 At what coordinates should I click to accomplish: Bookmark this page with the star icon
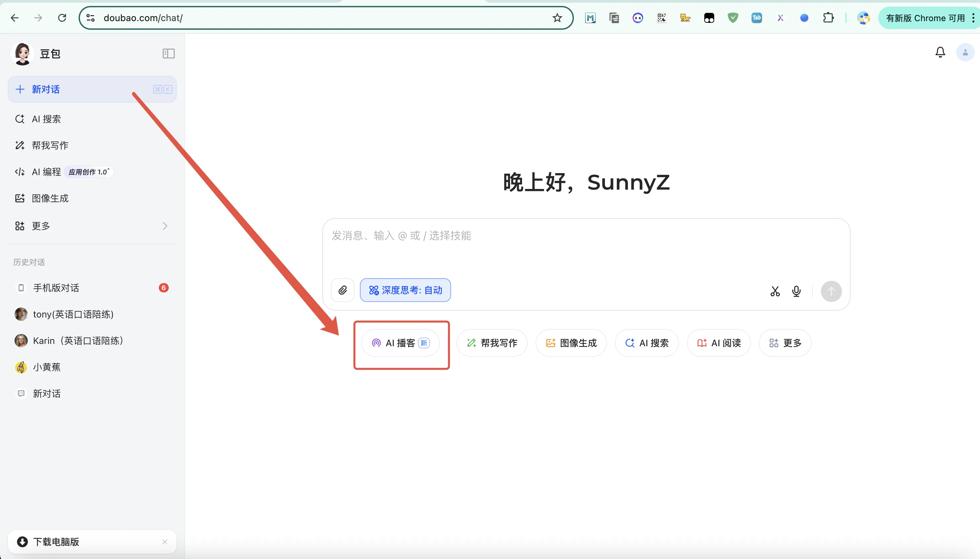point(557,18)
